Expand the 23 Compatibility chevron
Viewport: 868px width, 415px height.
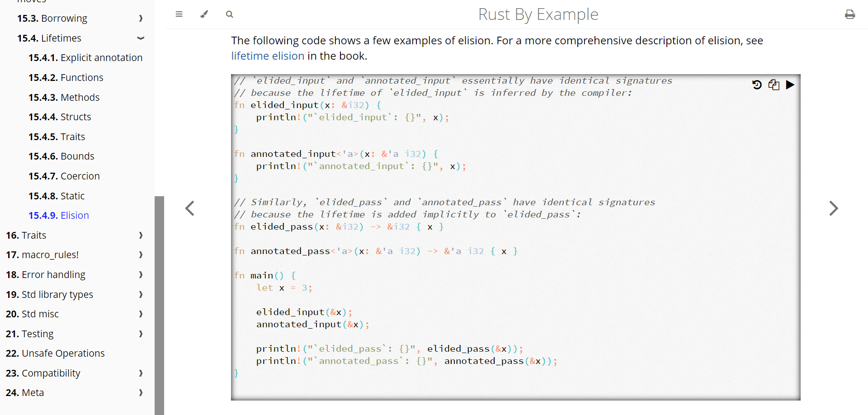141,373
